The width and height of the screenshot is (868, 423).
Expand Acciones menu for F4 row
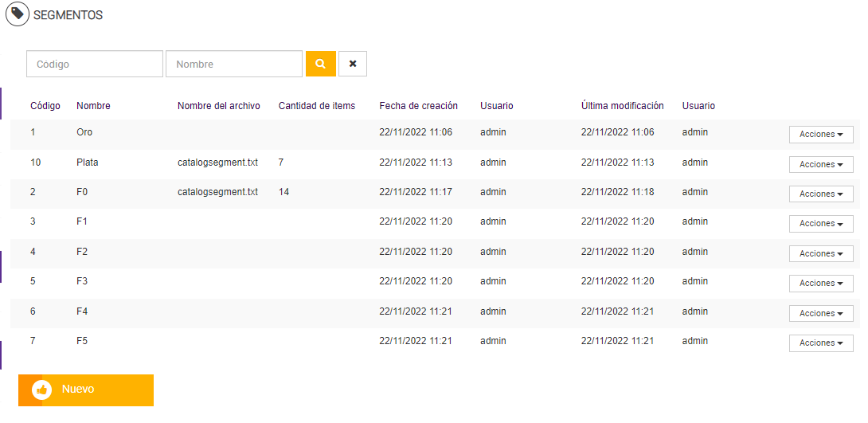821,313
